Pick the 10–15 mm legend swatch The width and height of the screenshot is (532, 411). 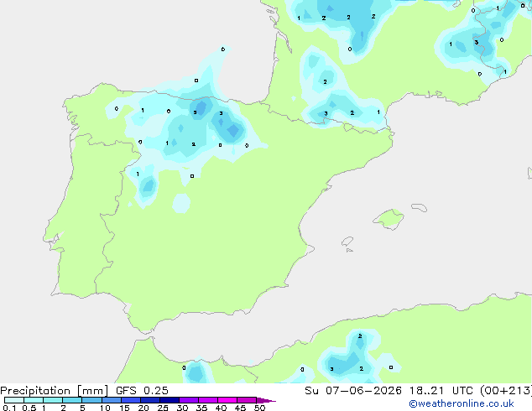tap(111, 400)
